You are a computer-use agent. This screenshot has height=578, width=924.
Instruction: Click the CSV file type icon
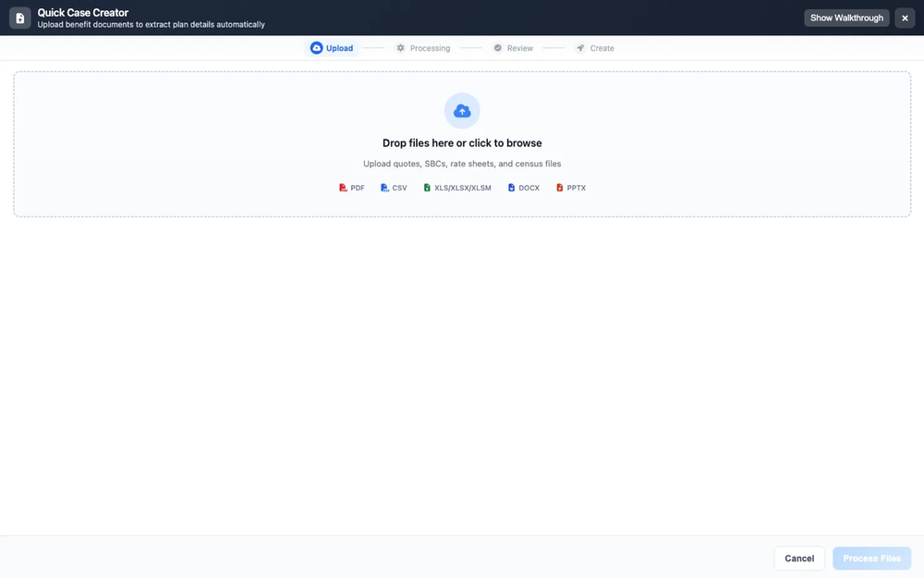[x=384, y=188]
